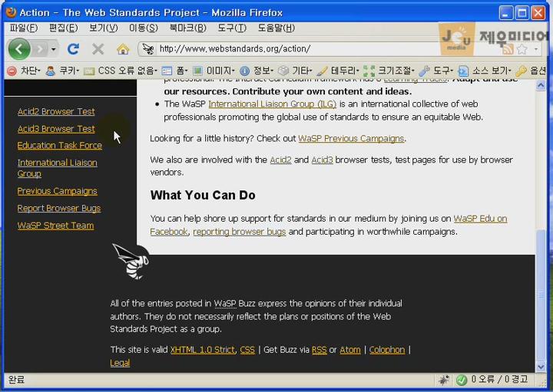Open WaSP Street Team sidebar link
This screenshot has height=392, width=553.
point(55,226)
